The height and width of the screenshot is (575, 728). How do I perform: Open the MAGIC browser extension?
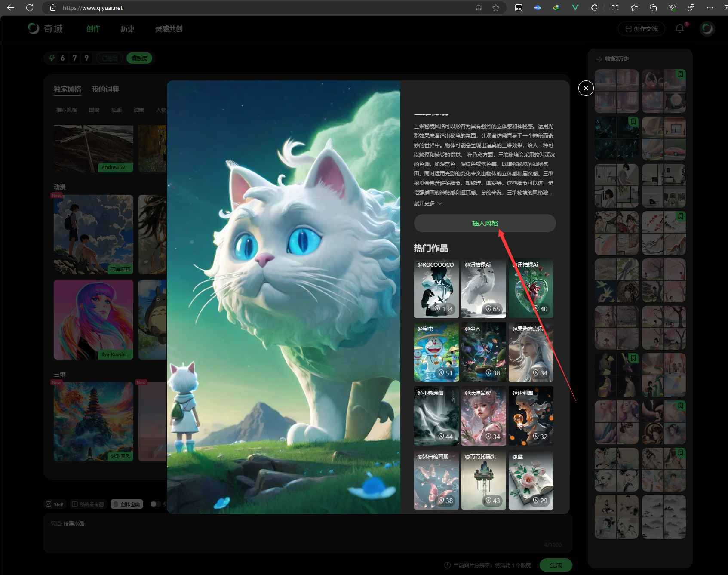click(537, 8)
